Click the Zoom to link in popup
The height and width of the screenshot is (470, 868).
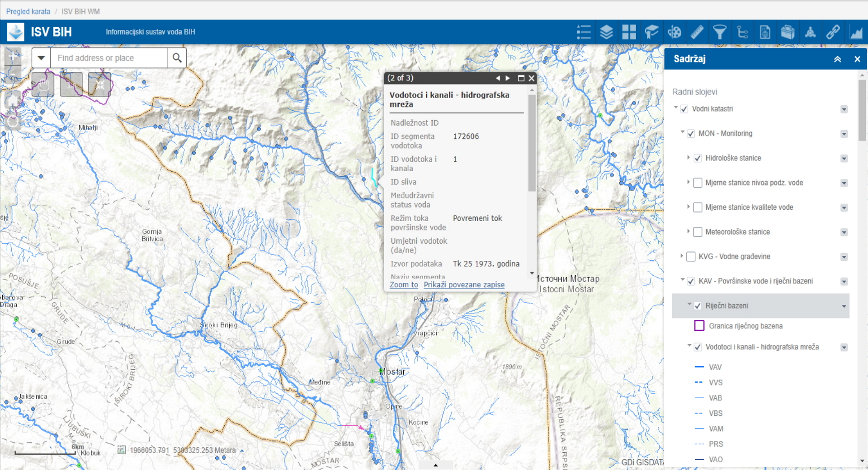coord(404,285)
